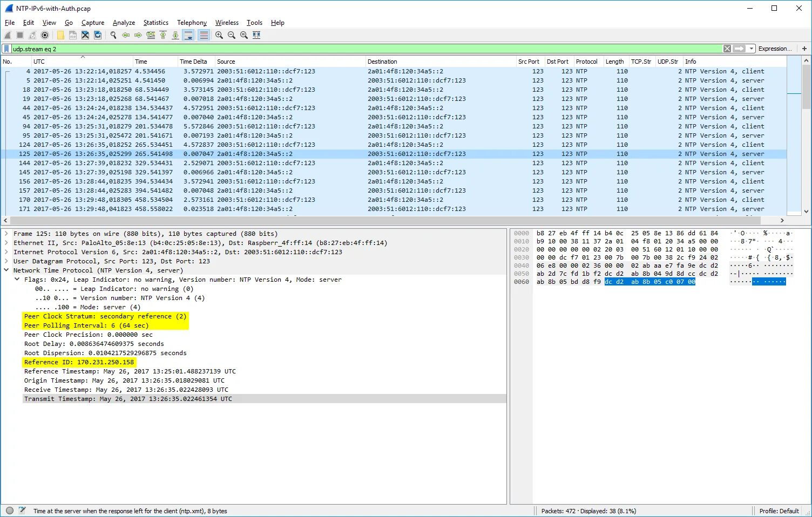Click the Start capture shark fin icon
The image size is (812, 517).
8,35
